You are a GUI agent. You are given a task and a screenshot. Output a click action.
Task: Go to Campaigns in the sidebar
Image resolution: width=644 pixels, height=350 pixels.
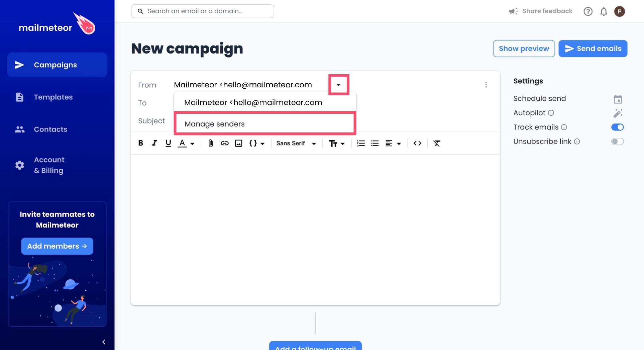[x=57, y=65]
